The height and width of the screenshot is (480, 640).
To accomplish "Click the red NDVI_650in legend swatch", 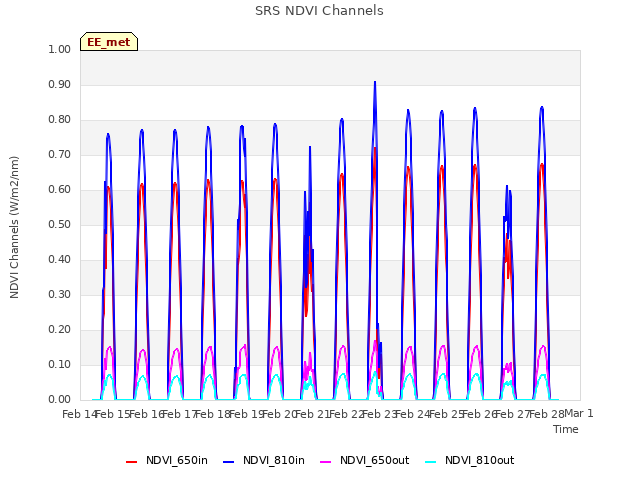I will (x=131, y=462).
